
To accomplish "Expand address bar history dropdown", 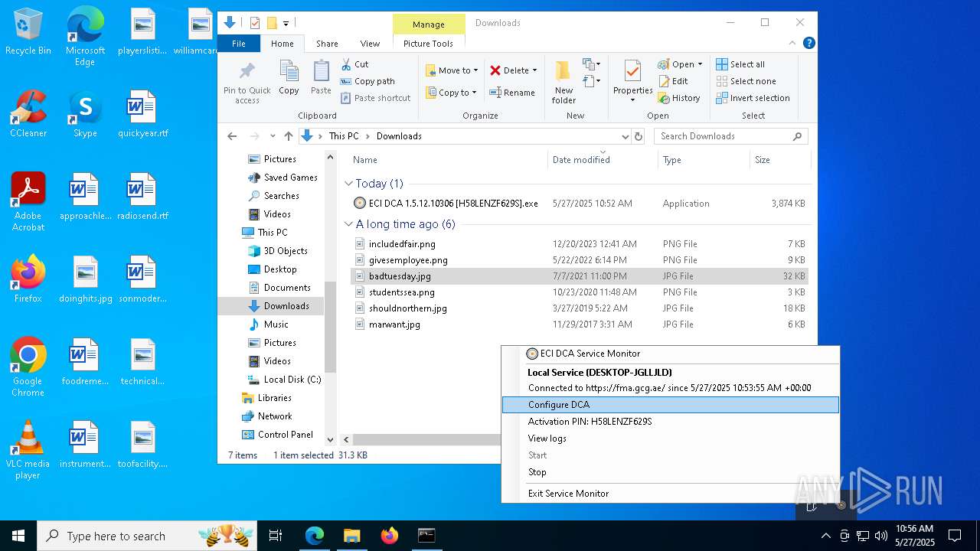I will (625, 136).
